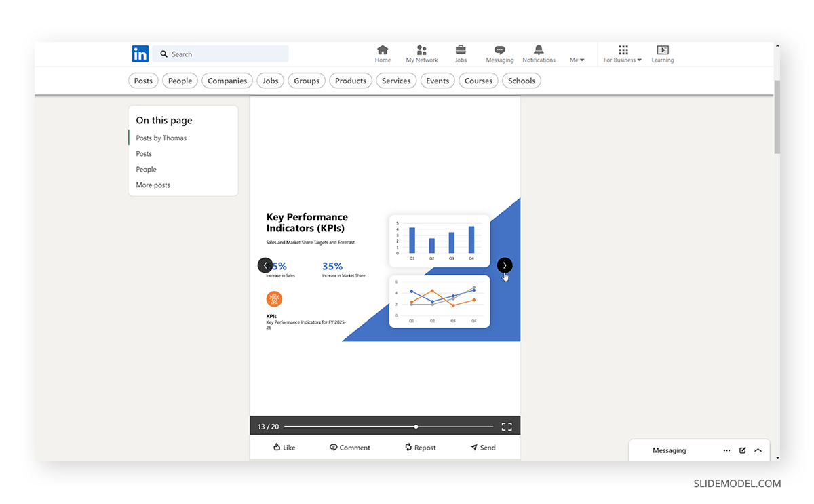Filter results by Posts
The width and height of the screenshot is (814, 504).
tap(143, 81)
